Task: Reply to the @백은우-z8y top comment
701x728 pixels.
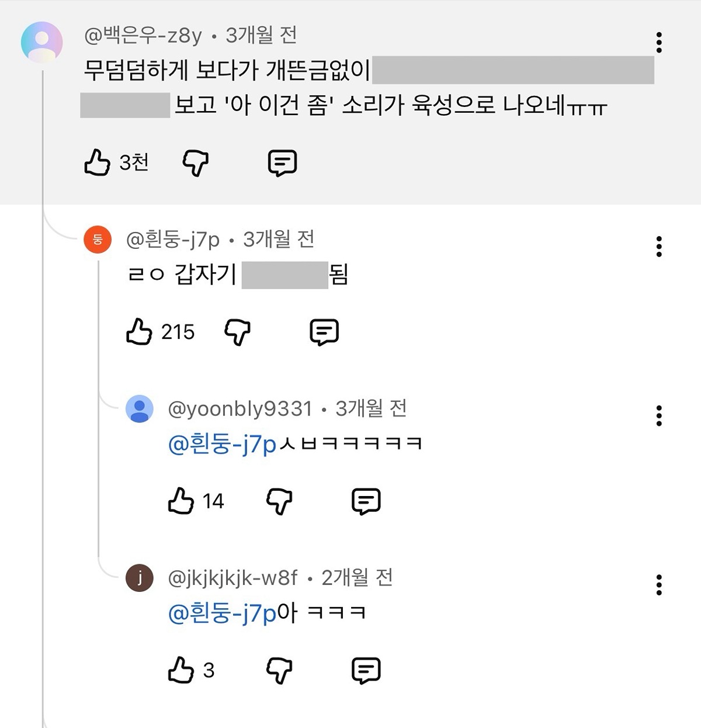Action: coord(282,163)
